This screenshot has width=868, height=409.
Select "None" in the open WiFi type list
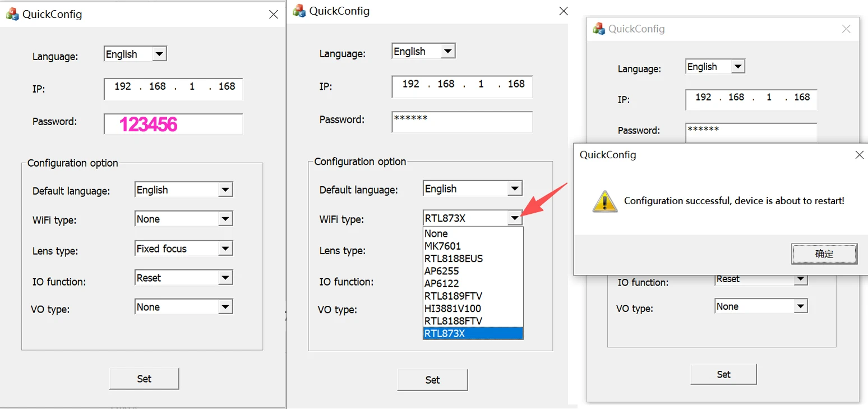436,233
